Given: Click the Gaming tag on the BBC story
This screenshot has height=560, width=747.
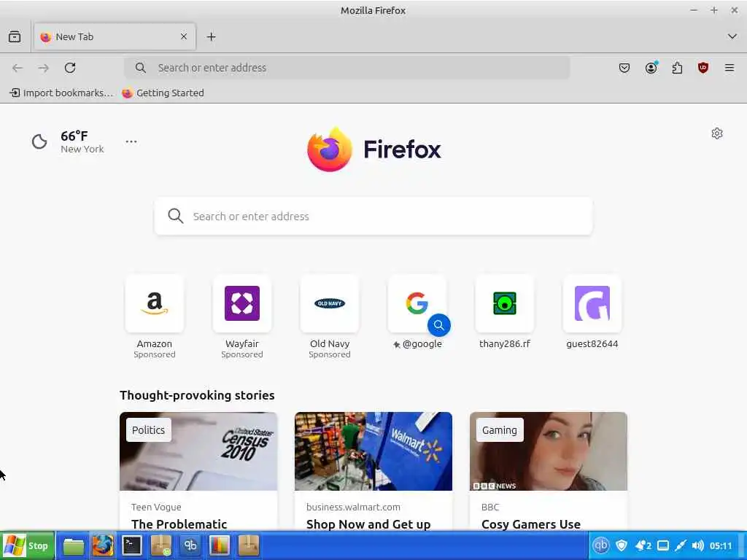Looking at the screenshot, I should coord(499,430).
